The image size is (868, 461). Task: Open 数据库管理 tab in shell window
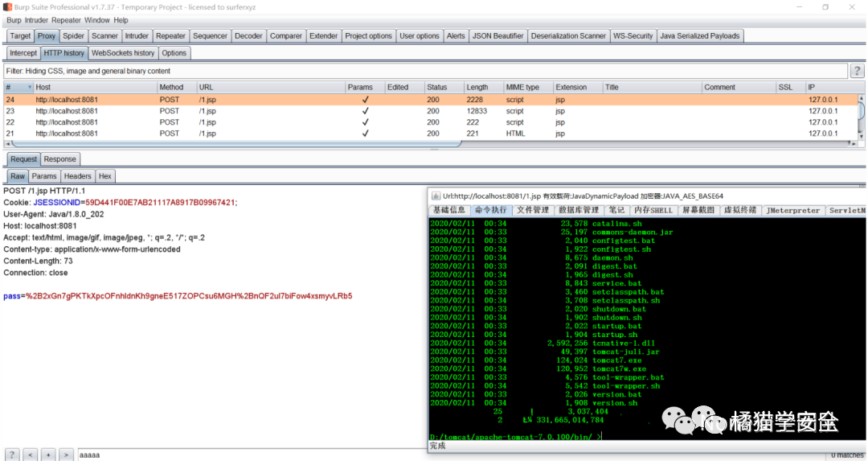pyautogui.click(x=579, y=211)
